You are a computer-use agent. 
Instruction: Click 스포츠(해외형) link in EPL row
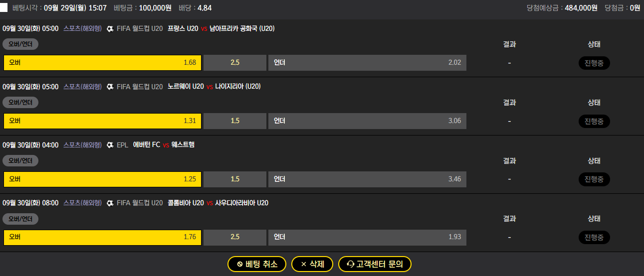pos(83,145)
